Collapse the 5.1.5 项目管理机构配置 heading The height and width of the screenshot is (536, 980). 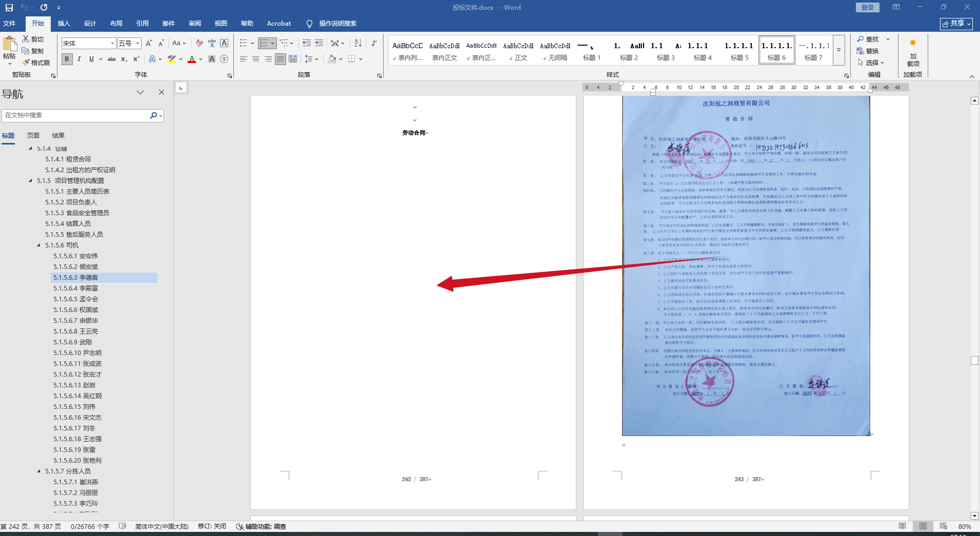pos(30,181)
